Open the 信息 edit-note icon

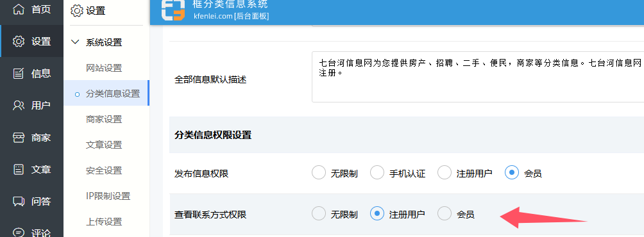(x=19, y=74)
